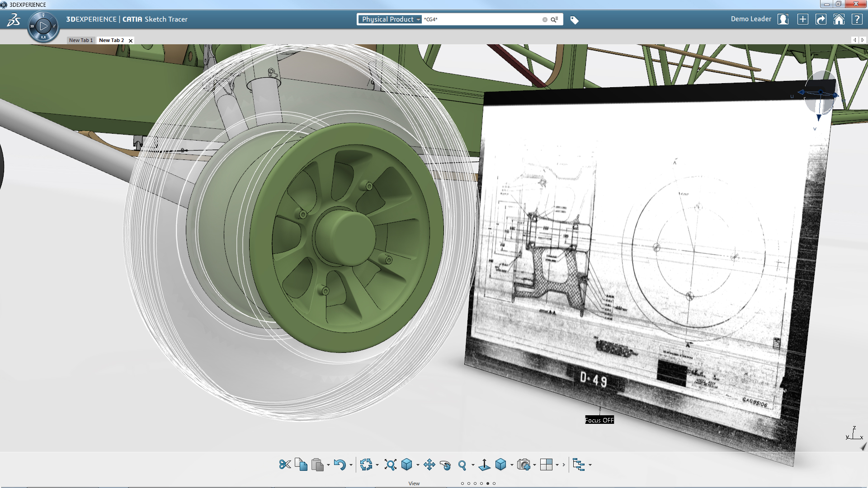Image resolution: width=868 pixels, height=488 pixels.
Task: Close New Tab 2
Action: point(131,41)
